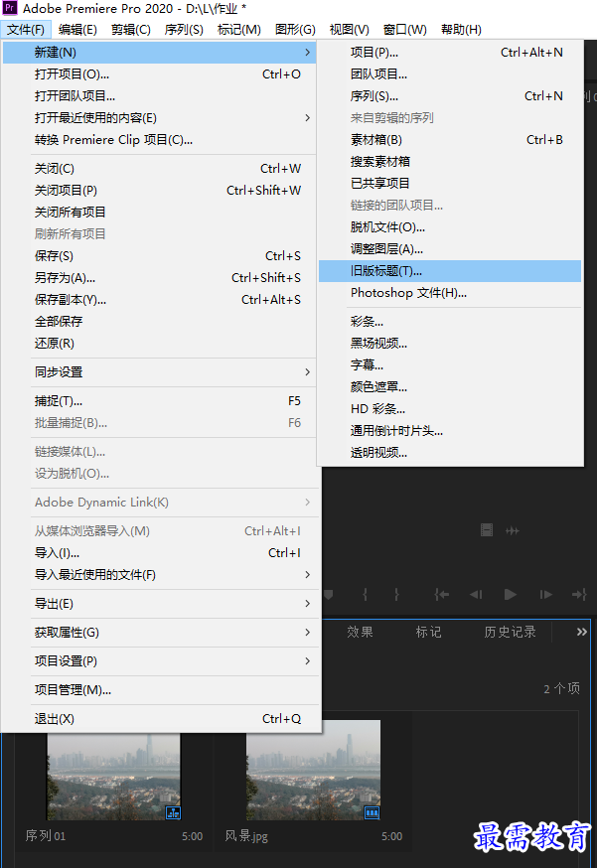Choose 字幕... in the submenu
Screen dimensions: 597x868
[x=450, y=364]
